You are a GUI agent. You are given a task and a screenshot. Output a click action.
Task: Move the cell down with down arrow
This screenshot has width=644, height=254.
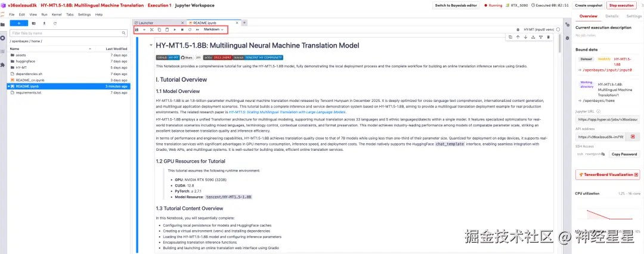(x=525, y=37)
